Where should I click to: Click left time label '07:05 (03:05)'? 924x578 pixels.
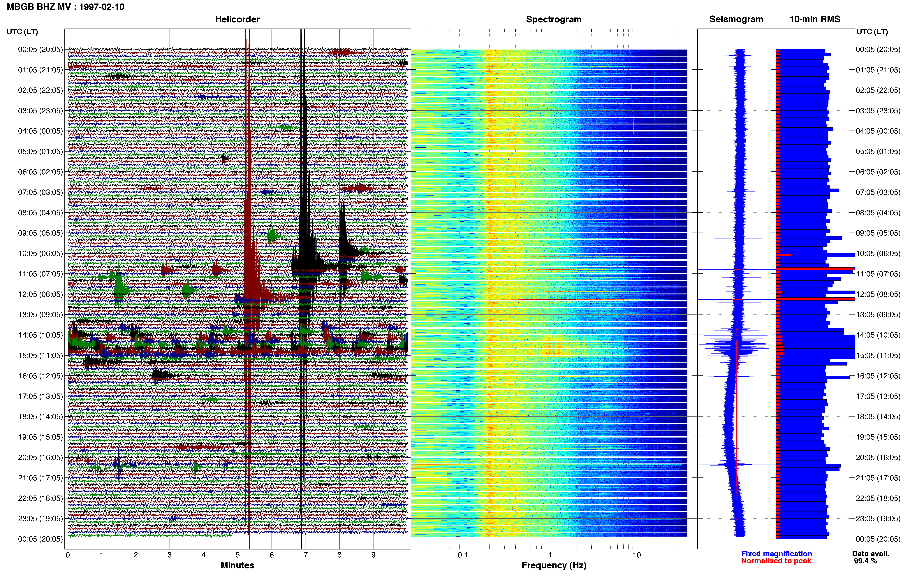tap(40, 192)
